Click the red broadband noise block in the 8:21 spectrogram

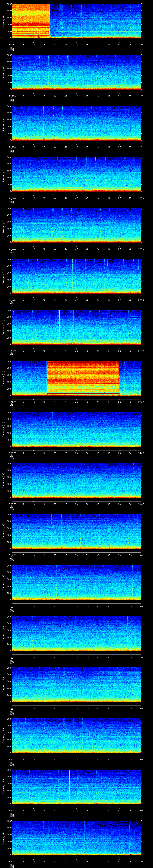(x=83, y=378)
